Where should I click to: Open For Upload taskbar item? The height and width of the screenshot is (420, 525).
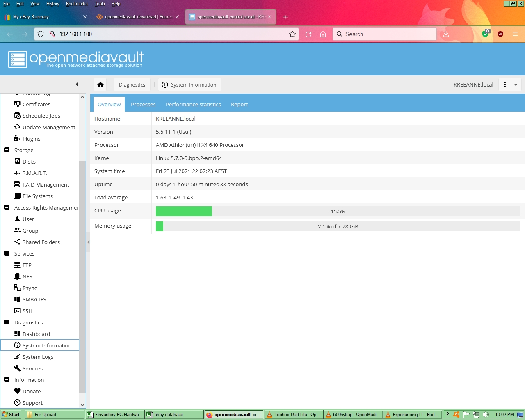coord(55,415)
